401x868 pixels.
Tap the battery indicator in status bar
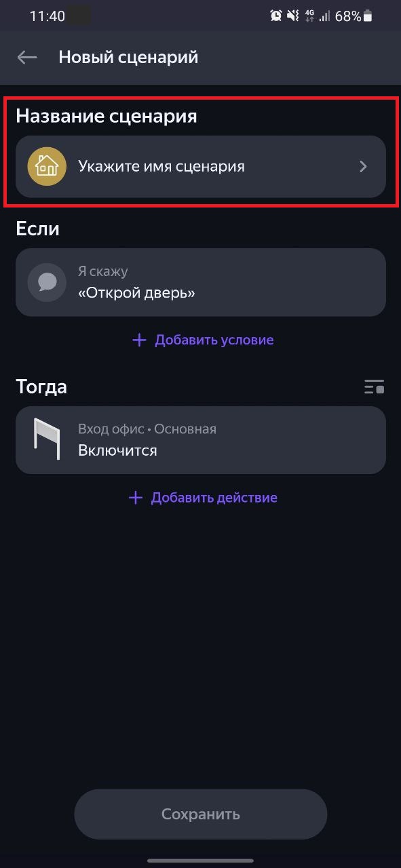point(368,16)
